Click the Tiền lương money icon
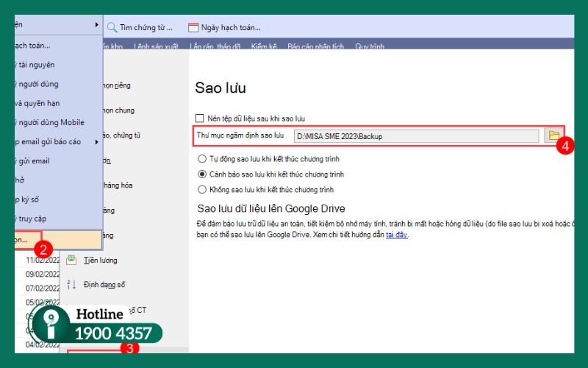The height and width of the screenshot is (368, 588). click(x=71, y=260)
